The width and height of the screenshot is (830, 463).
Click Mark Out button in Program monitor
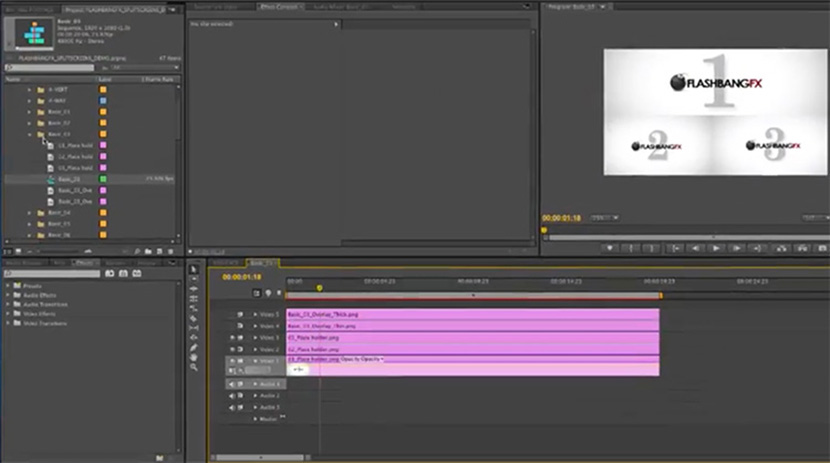click(652, 248)
